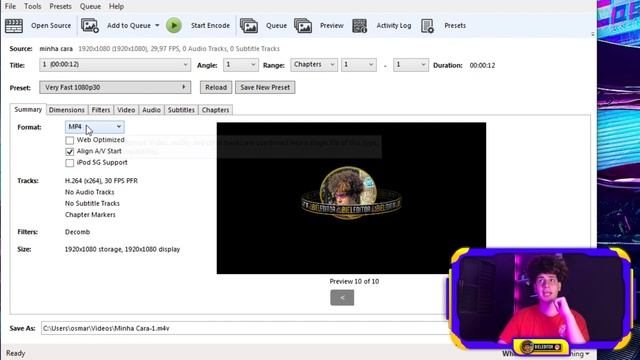The height and width of the screenshot is (360, 640).
Task: Open the Very Fast 1080p30 preset selector
Action: click(115, 87)
